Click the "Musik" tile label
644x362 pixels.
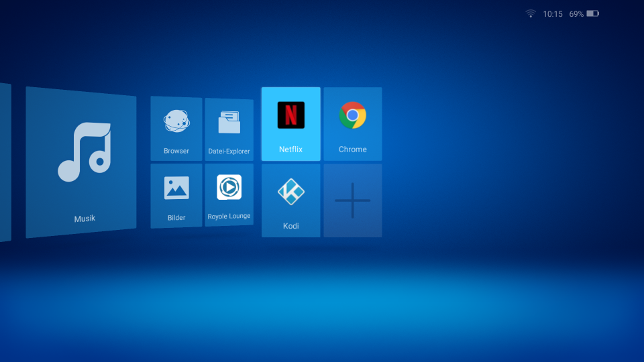(x=85, y=219)
